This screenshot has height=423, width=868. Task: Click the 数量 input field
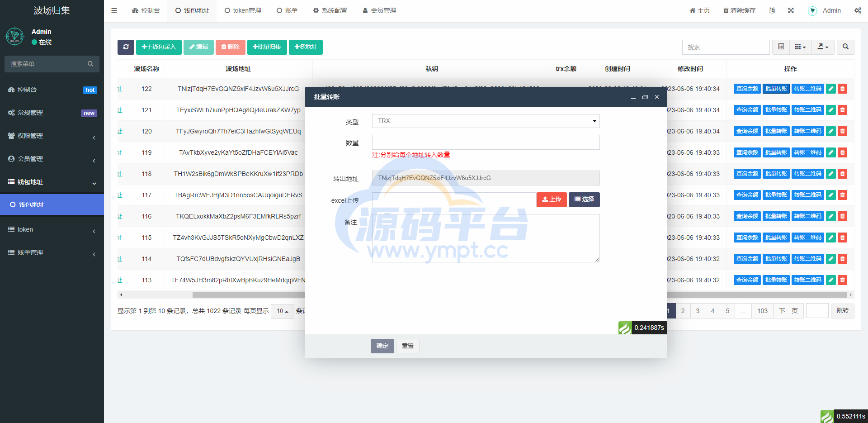[x=486, y=143]
